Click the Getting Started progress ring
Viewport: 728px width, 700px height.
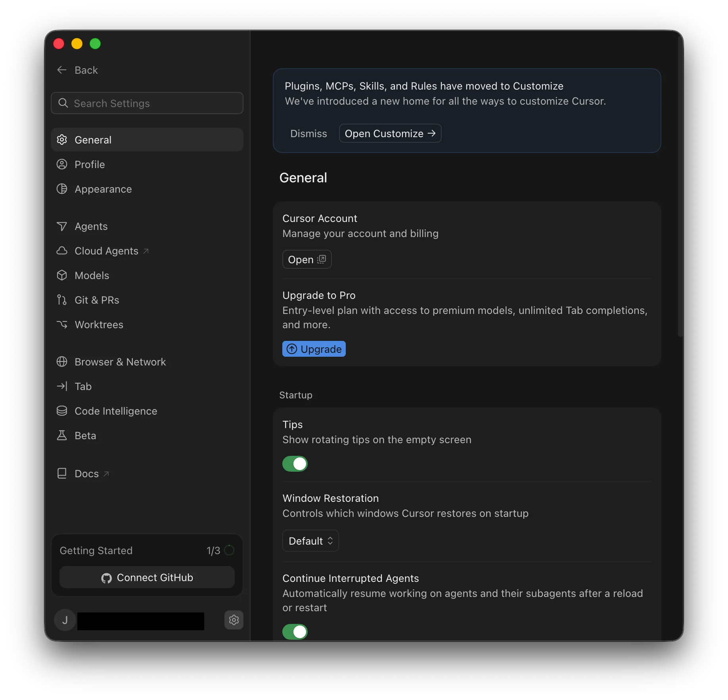[x=229, y=550]
